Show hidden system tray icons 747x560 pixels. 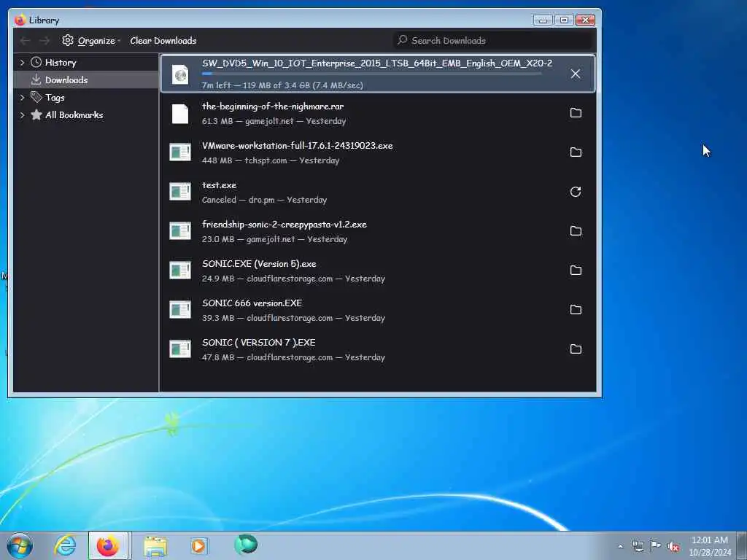click(620, 546)
